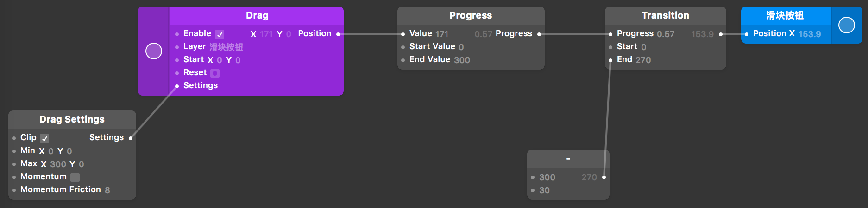The image size is (868, 208).
Task: Click the Max X value in Drag Settings
Action: tap(58, 164)
